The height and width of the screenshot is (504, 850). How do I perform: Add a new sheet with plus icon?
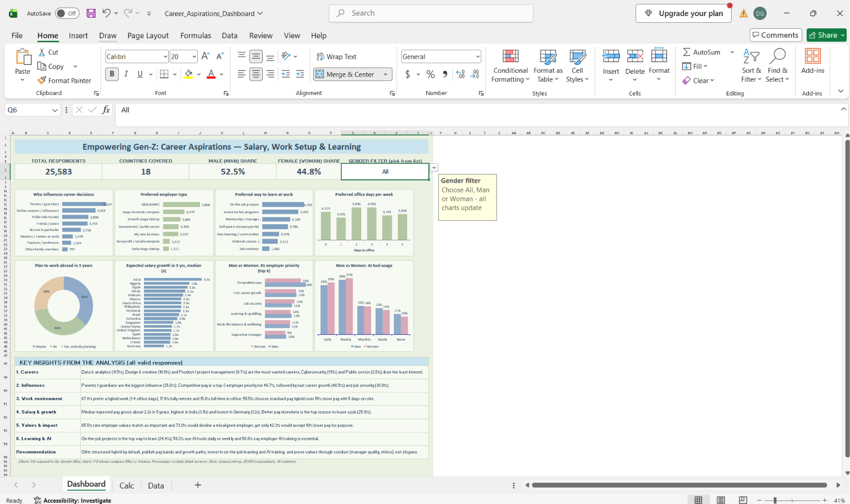point(198,485)
